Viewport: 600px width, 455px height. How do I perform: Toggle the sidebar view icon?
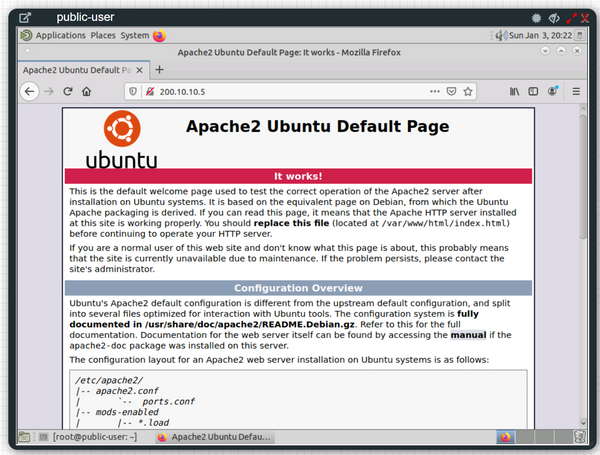pyautogui.click(x=533, y=91)
